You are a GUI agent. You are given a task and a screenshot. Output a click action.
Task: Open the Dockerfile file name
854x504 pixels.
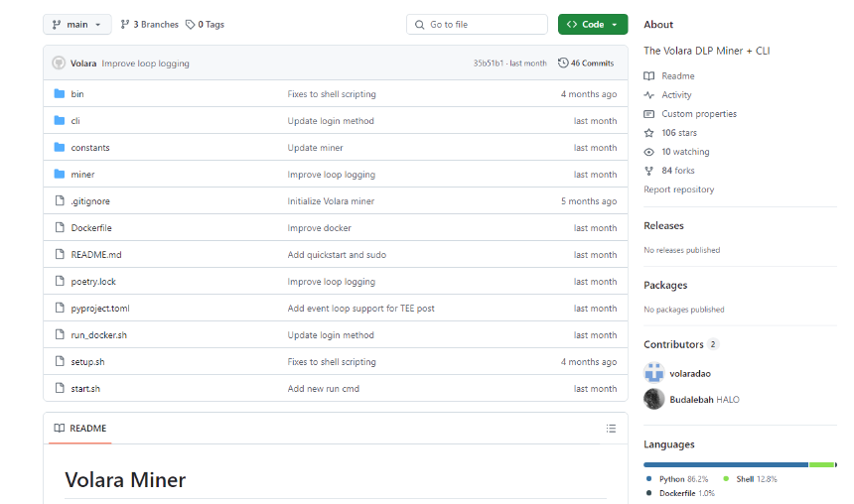click(91, 228)
